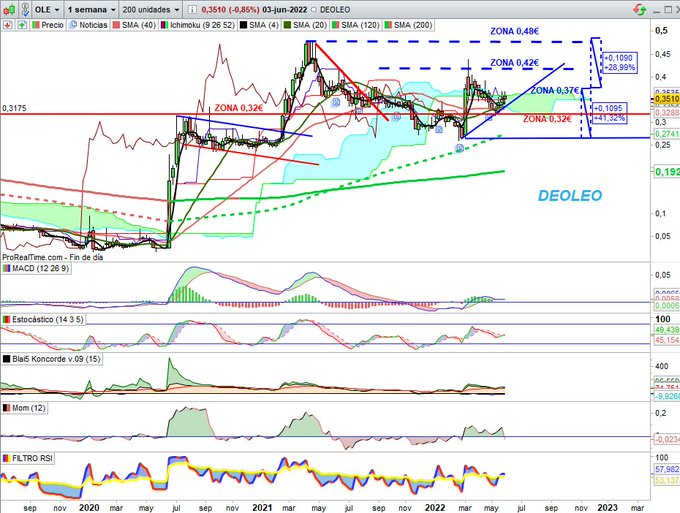
Task: Click the 0,3175 horizontal line label
Action: click(x=14, y=108)
